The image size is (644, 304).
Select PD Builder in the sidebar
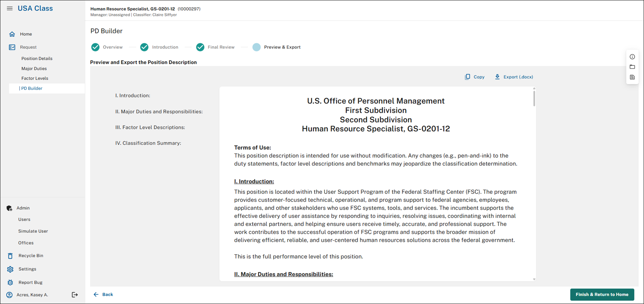pyautogui.click(x=47, y=88)
